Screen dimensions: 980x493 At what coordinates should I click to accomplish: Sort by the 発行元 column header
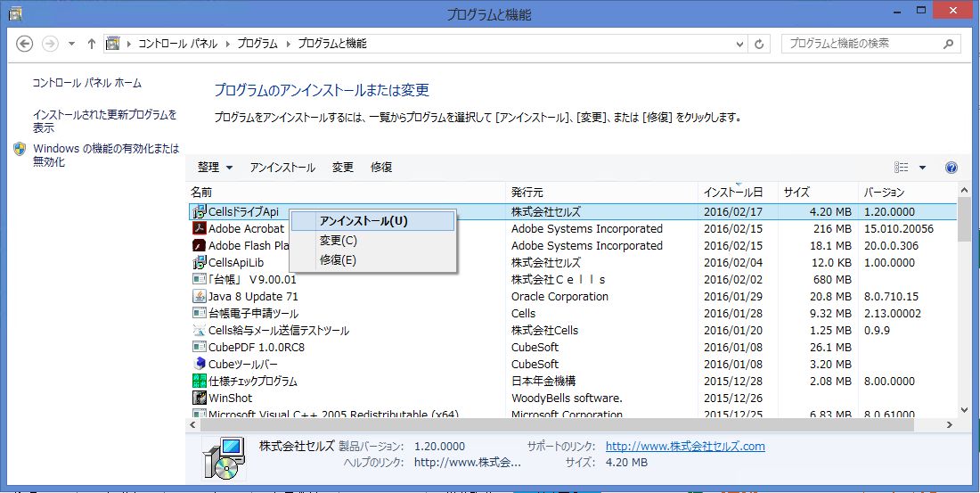click(601, 193)
